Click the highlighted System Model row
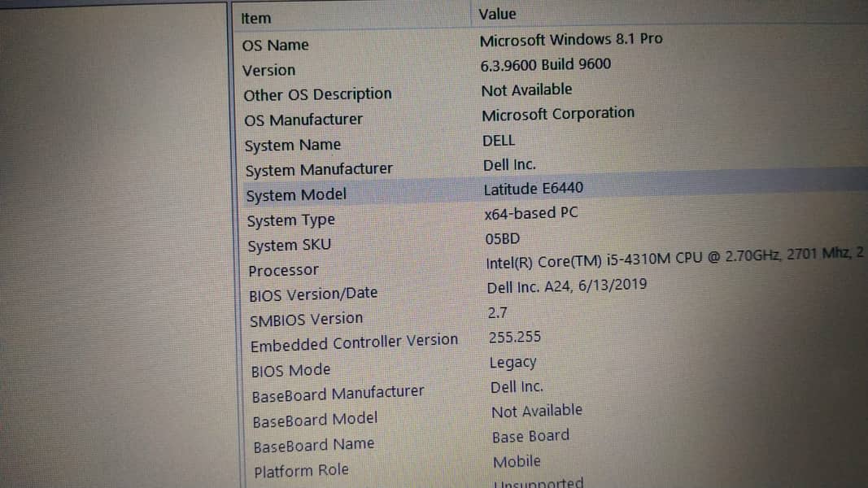The width and height of the screenshot is (868, 488). point(296,195)
